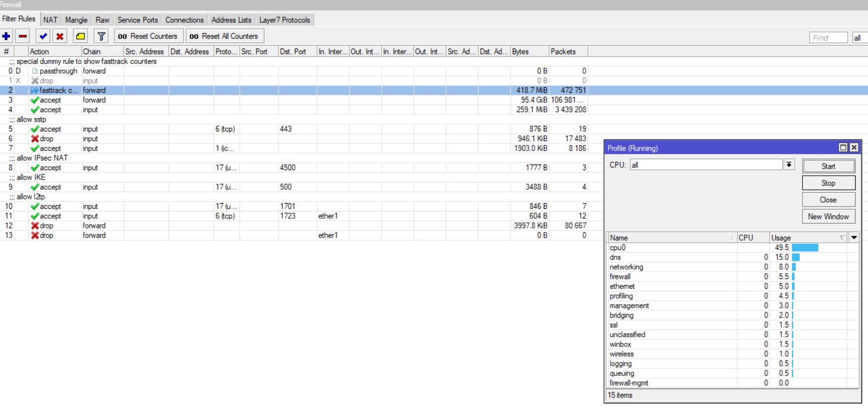Open the Address Lists tab
This screenshot has width=868, height=411.
pos(232,20)
